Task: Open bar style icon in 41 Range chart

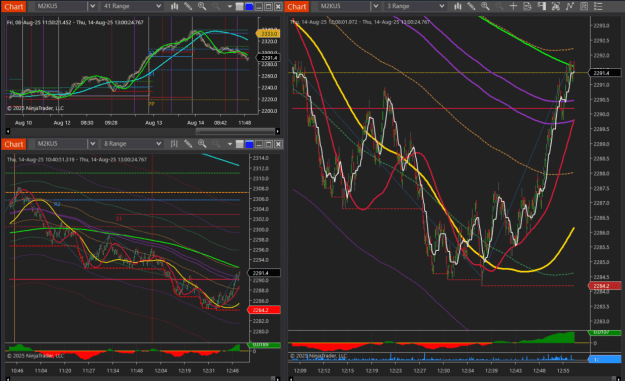Action: point(175,6)
